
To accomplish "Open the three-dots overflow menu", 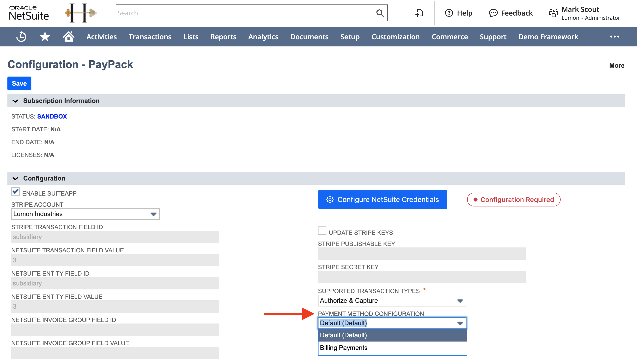I will pos(614,37).
